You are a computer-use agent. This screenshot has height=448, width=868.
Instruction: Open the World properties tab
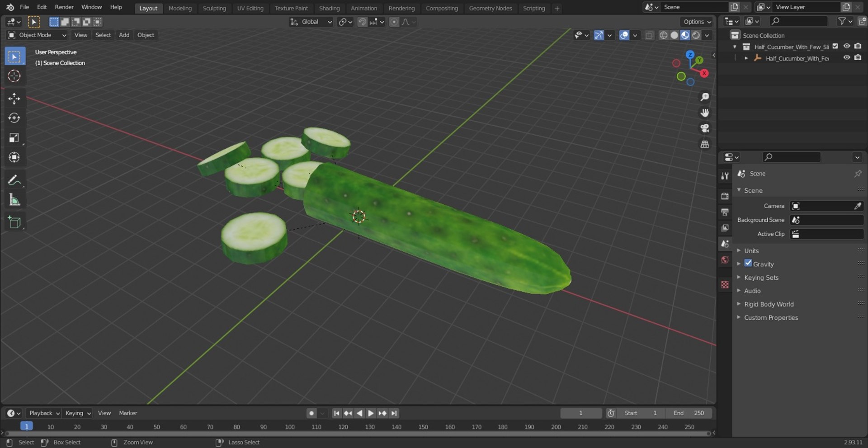click(x=725, y=260)
